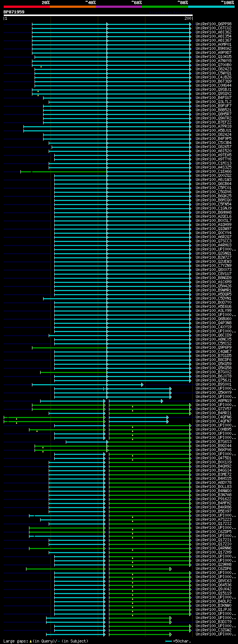Click UniRef100_C5DVN1 label

pyautogui.click(x=213, y=298)
